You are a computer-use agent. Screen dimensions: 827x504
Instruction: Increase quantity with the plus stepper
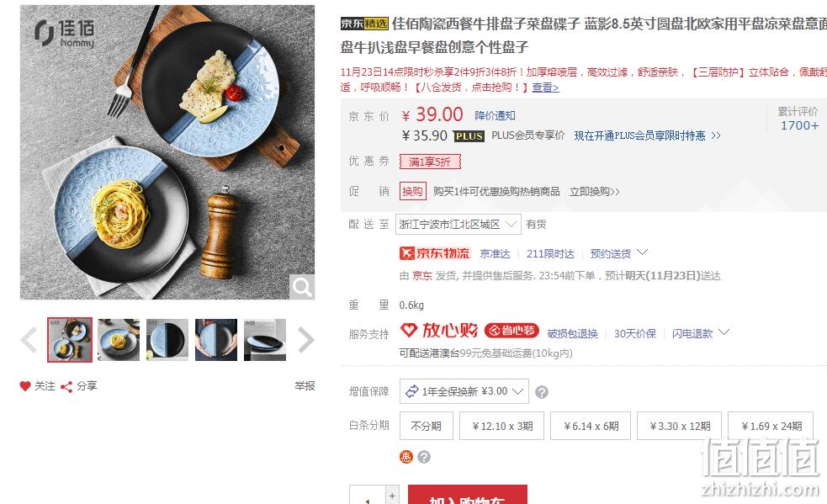click(392, 496)
